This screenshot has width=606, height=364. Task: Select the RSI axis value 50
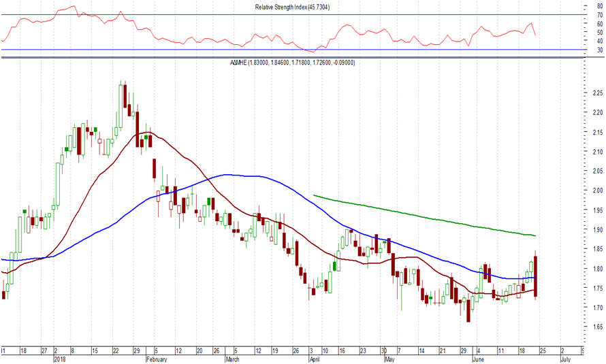coord(600,32)
